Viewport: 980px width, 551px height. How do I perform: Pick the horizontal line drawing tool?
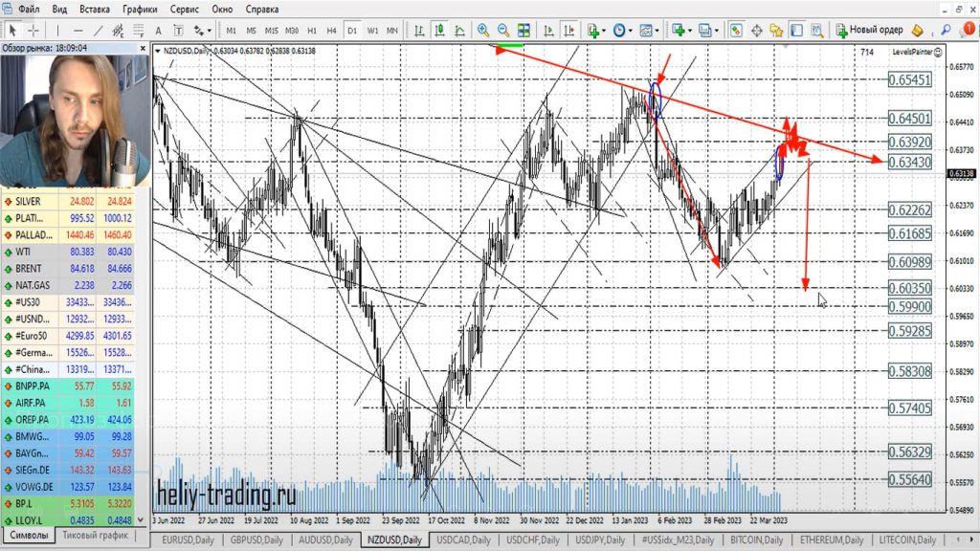pos(77,30)
